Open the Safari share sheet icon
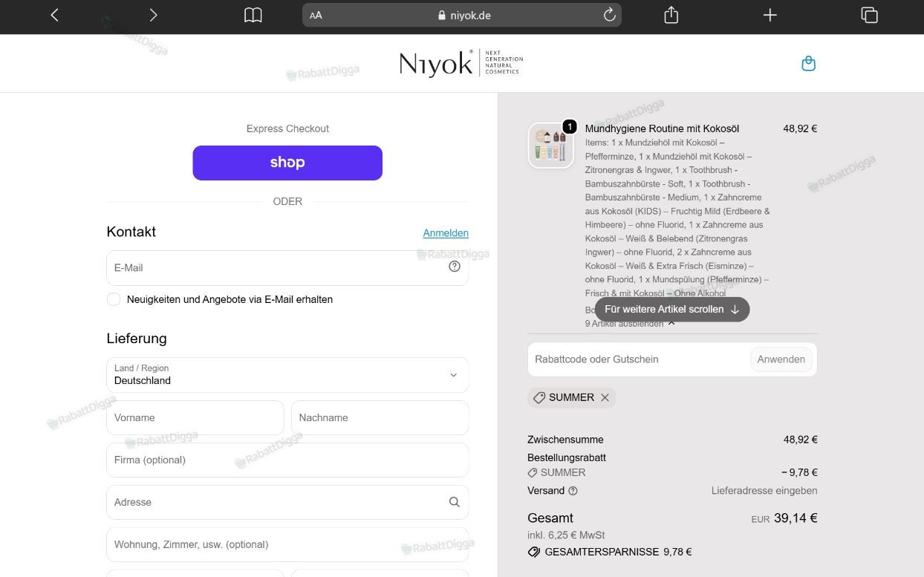Viewport: 924px width, 577px height. (x=671, y=15)
